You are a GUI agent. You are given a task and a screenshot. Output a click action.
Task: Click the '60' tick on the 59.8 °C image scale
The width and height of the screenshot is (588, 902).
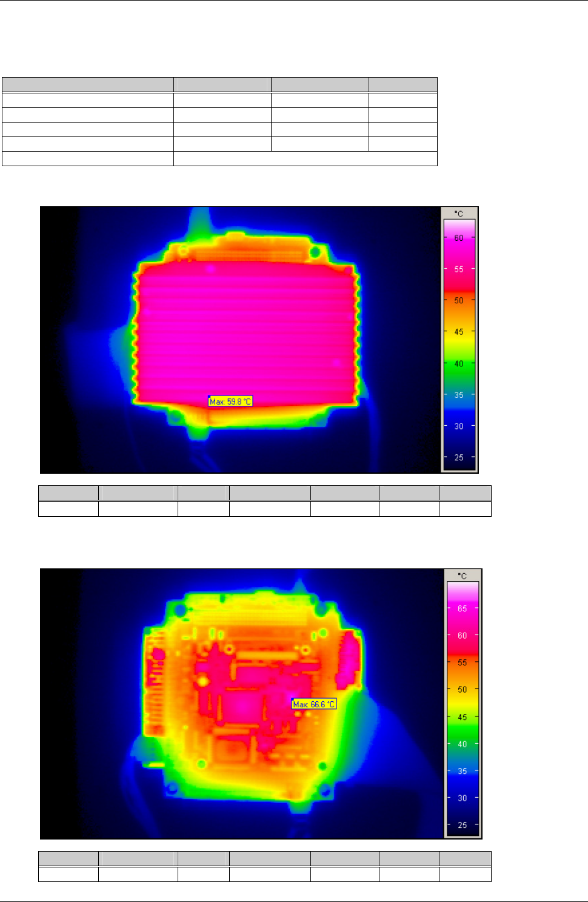coord(459,238)
